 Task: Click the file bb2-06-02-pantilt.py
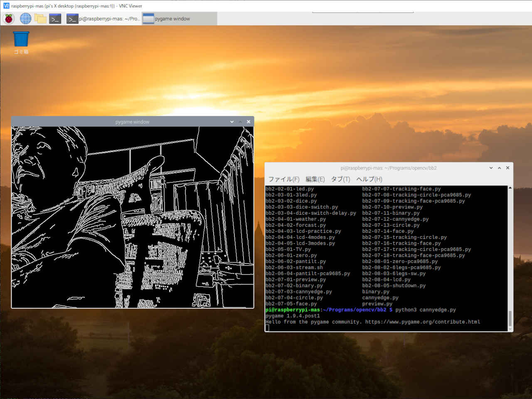[296, 261]
